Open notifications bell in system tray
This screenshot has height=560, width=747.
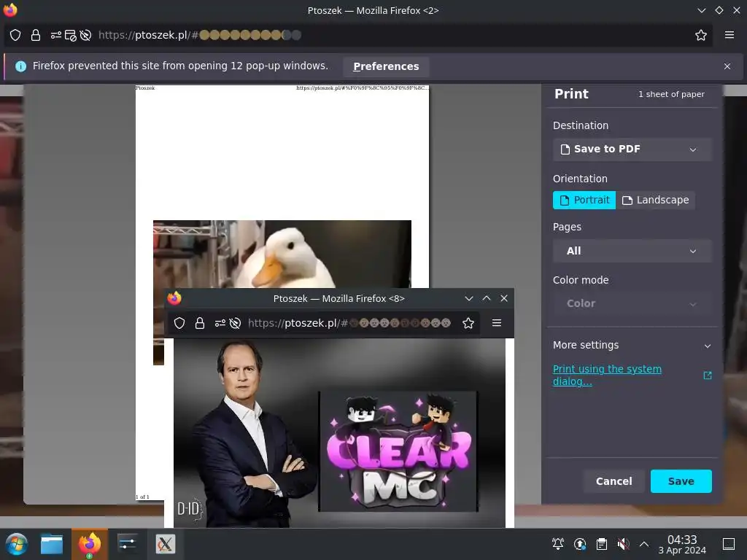tap(558, 544)
